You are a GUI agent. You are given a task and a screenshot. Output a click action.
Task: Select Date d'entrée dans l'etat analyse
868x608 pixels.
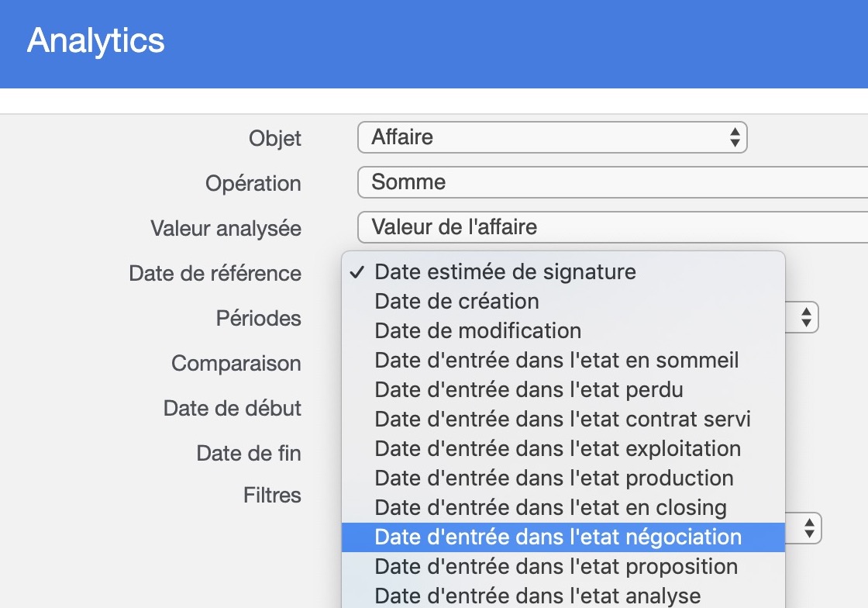[563, 596]
